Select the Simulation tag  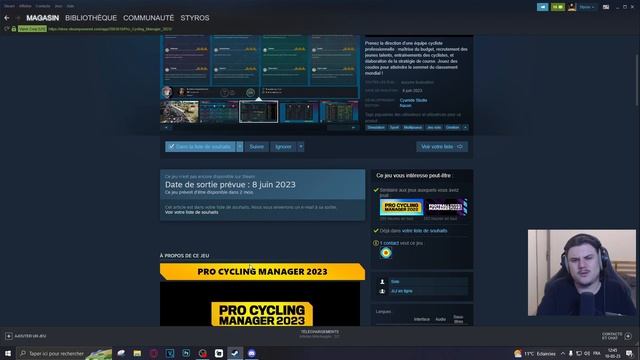[x=376, y=127]
